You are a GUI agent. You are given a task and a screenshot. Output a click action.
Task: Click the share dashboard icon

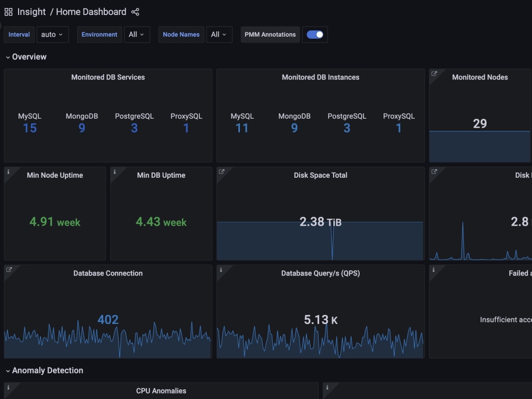[135, 12]
